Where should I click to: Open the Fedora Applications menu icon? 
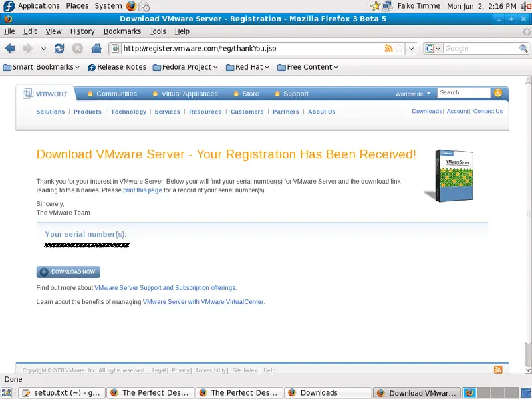coord(9,6)
